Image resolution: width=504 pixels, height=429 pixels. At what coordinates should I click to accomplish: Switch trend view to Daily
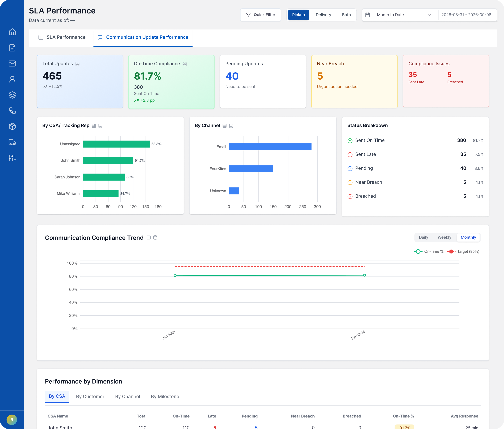pos(423,237)
